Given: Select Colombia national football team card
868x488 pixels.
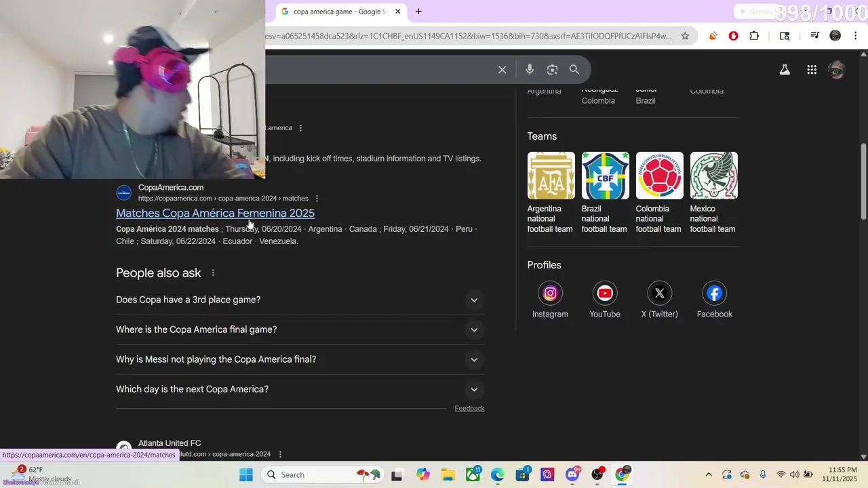Looking at the screenshot, I should [659, 193].
